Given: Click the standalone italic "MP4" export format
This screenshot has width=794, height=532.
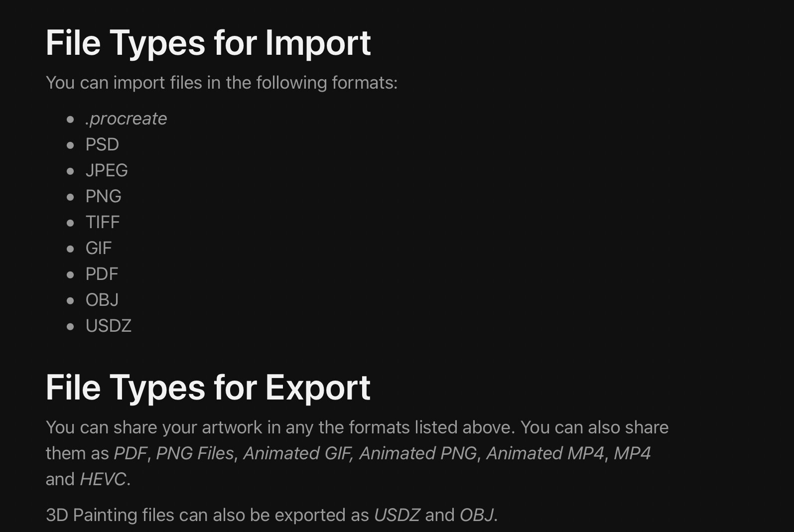Looking at the screenshot, I should tap(632, 453).
